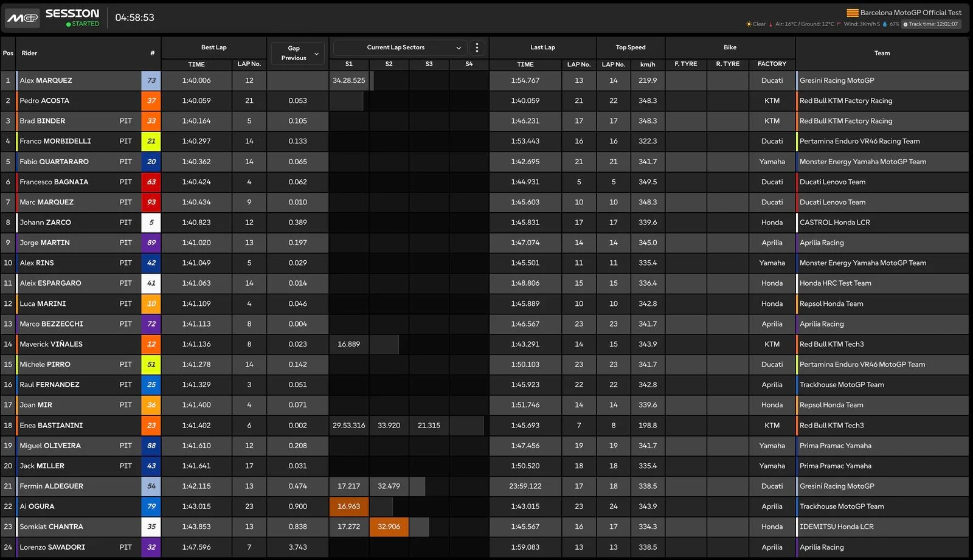Viewport: 973px width, 560px height.
Task: Click Bagnaia's top speed 349.5
Action: 648,182
